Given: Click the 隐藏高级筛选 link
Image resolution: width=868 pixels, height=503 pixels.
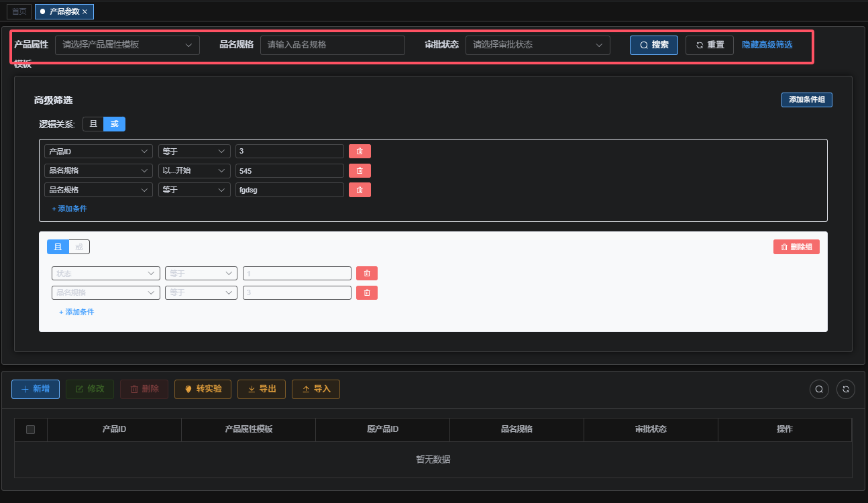Looking at the screenshot, I should click(767, 45).
